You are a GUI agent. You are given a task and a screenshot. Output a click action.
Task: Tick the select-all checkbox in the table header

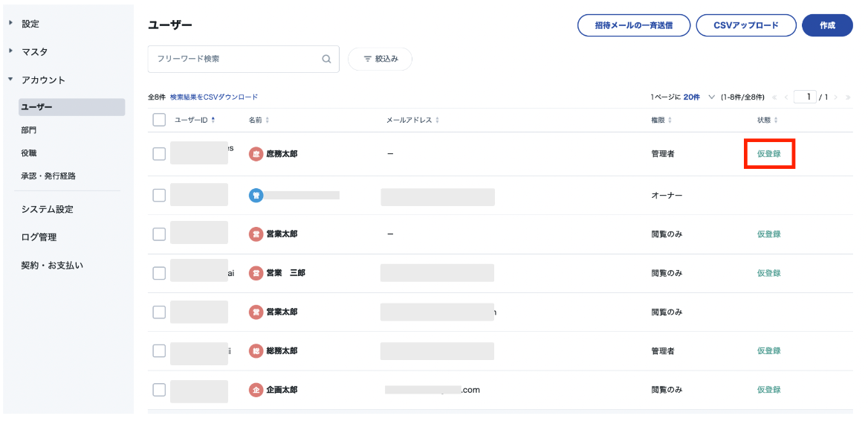159,121
